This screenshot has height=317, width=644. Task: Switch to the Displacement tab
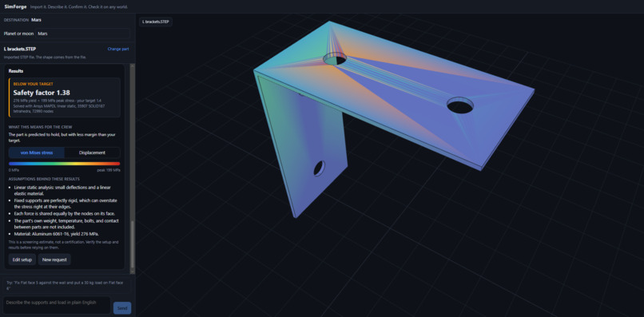click(x=92, y=153)
